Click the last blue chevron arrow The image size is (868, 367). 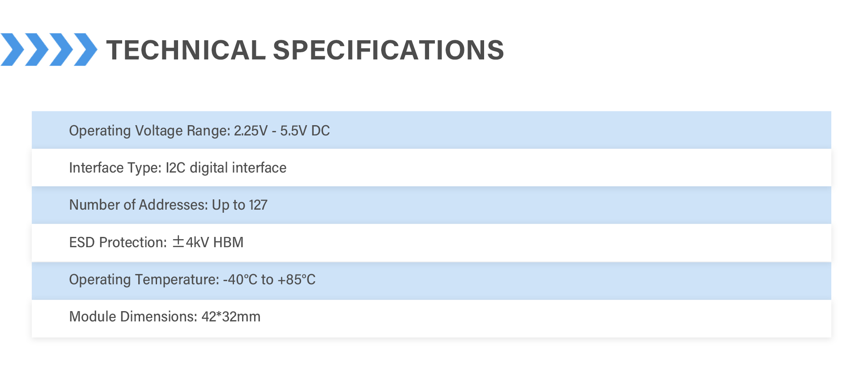pos(85,50)
